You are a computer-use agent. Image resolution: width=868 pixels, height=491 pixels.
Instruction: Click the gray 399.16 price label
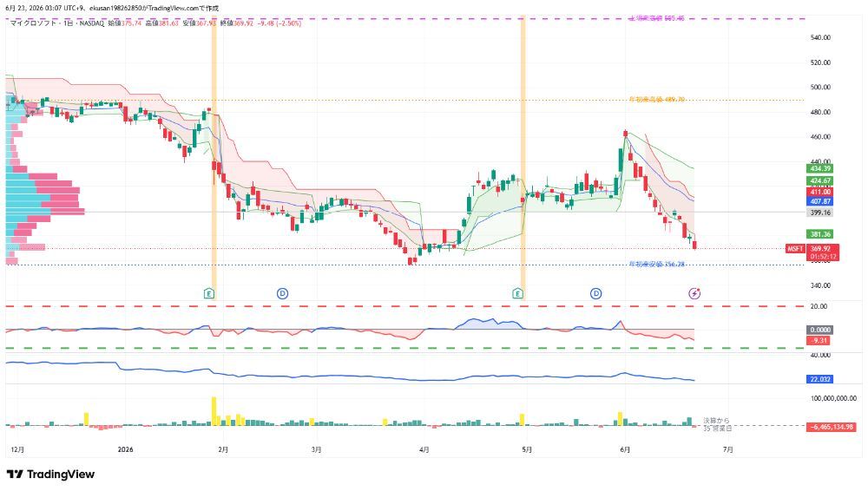820,213
